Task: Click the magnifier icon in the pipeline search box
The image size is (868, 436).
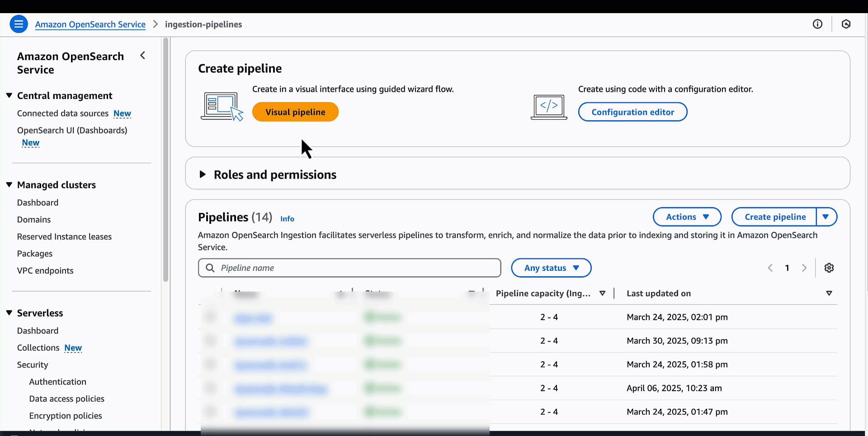Action: pos(210,268)
